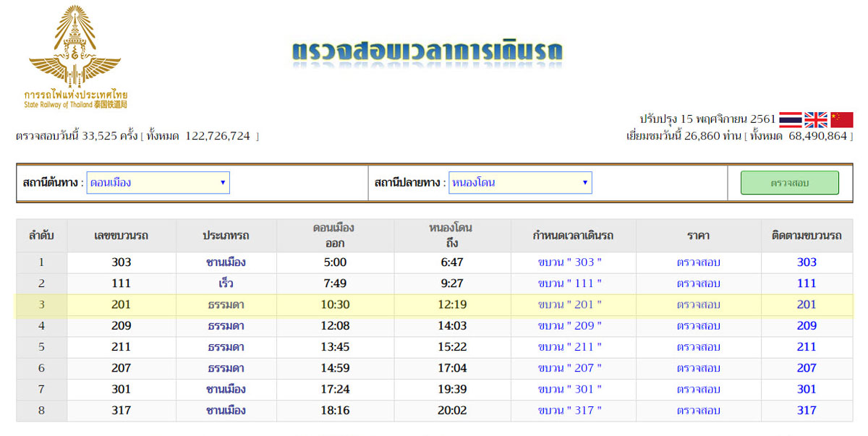Track train 303 in the tracking column
The height and width of the screenshot is (436, 868).
pyautogui.click(x=807, y=262)
